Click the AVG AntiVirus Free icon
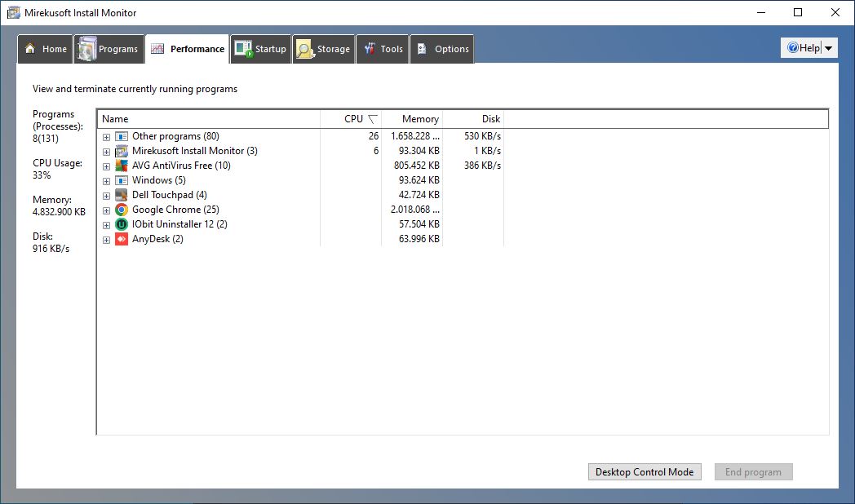Image resolution: width=855 pixels, height=504 pixels. pyautogui.click(x=122, y=166)
